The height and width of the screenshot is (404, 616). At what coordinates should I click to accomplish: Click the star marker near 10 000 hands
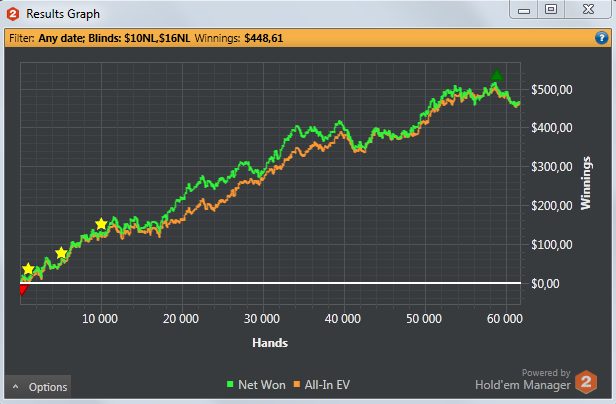(x=101, y=224)
